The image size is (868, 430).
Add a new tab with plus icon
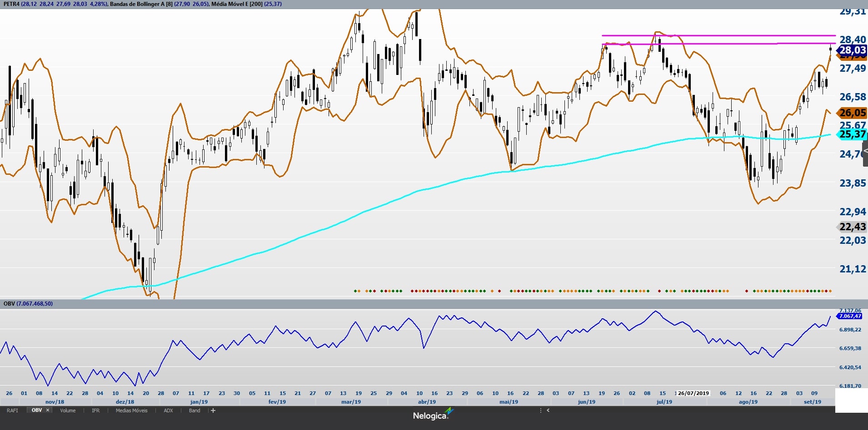tap(213, 410)
